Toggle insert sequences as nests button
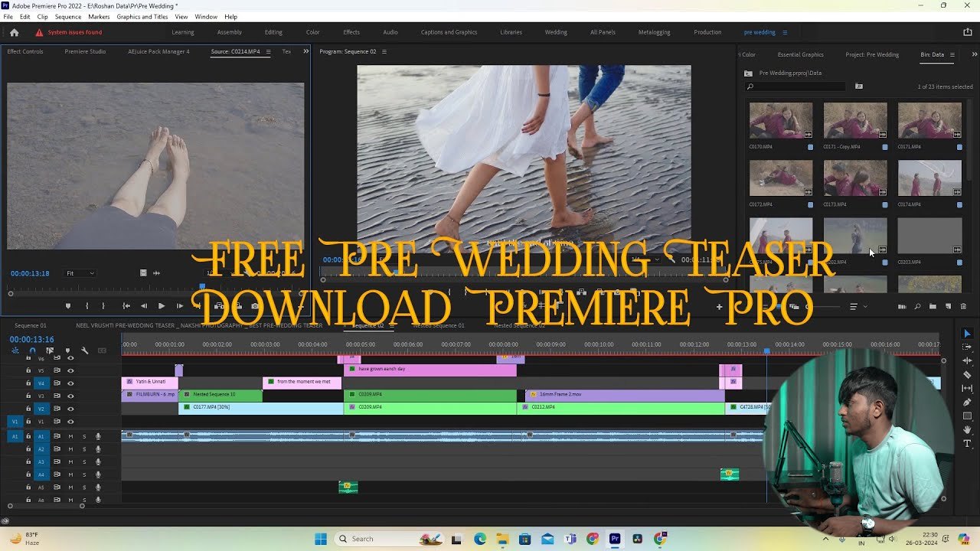 coord(15,350)
